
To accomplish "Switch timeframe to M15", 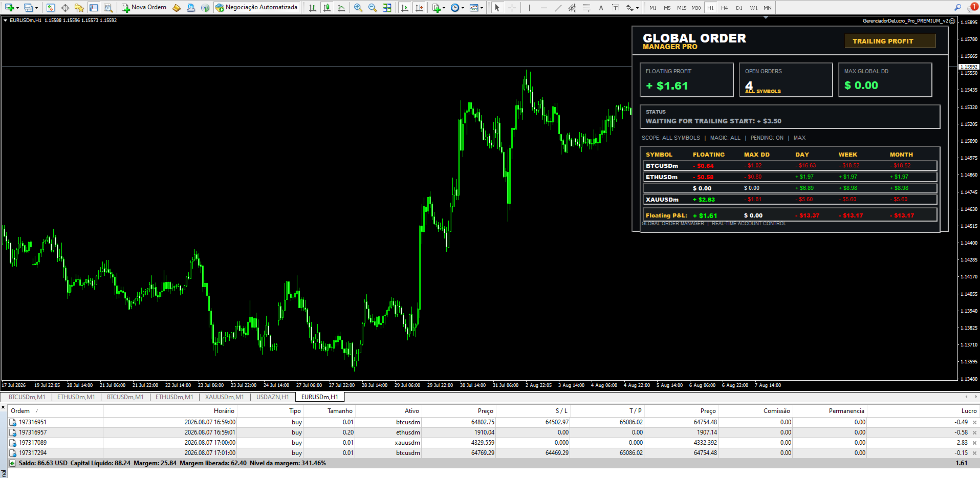I will click(682, 8).
